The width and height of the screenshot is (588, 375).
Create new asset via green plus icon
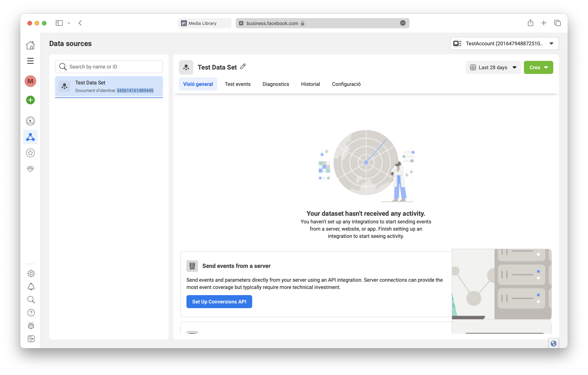(x=30, y=100)
